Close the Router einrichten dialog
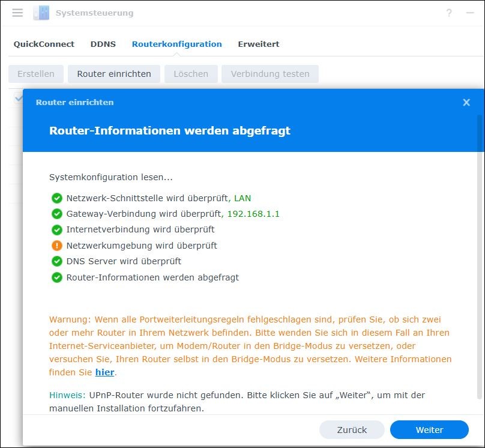Screen dimensions: 485x448 pyautogui.click(x=466, y=103)
